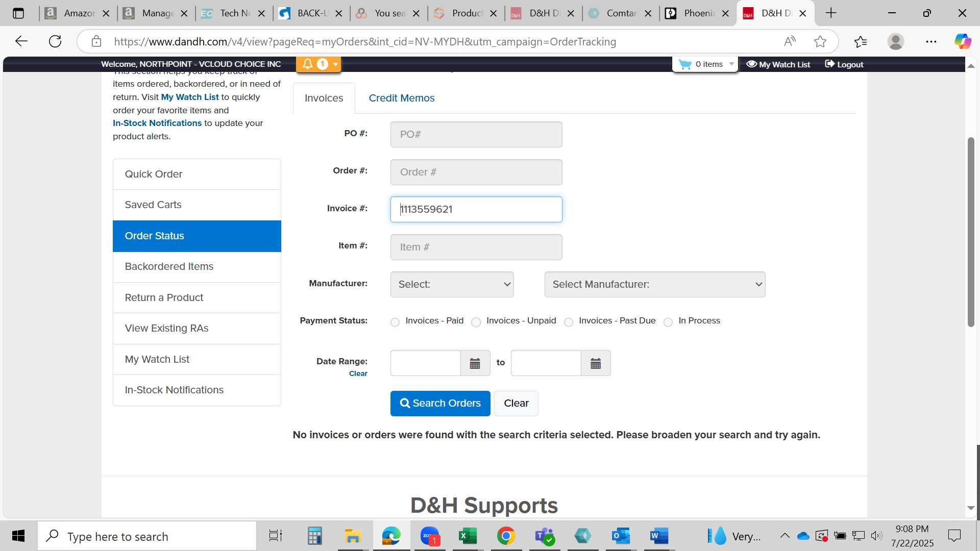This screenshot has width=980, height=551.
Task: Open browser profile avatar
Action: (896, 41)
